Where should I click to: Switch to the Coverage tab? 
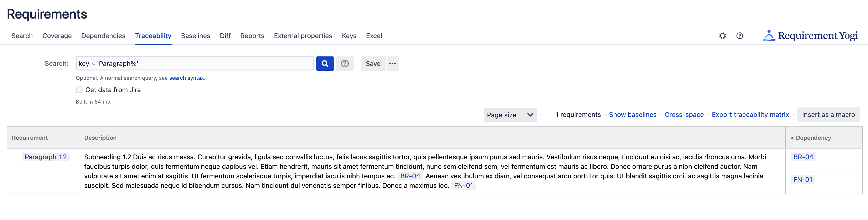(x=57, y=36)
